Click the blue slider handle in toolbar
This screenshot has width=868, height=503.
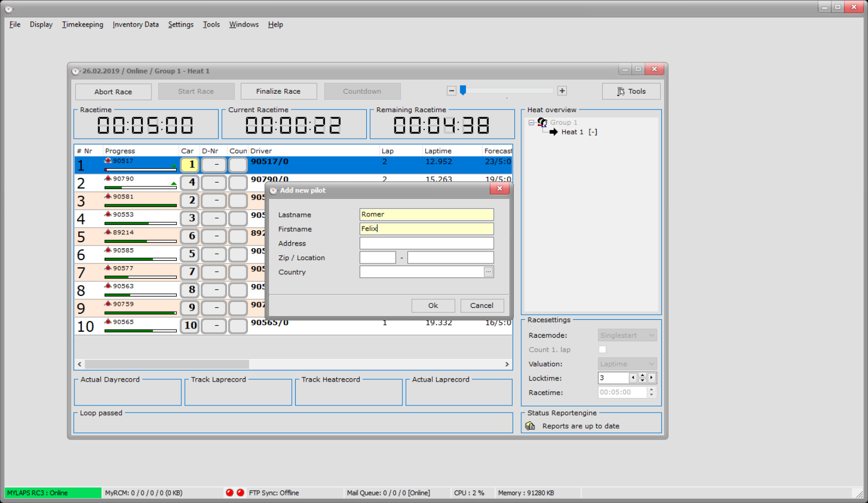tap(463, 91)
